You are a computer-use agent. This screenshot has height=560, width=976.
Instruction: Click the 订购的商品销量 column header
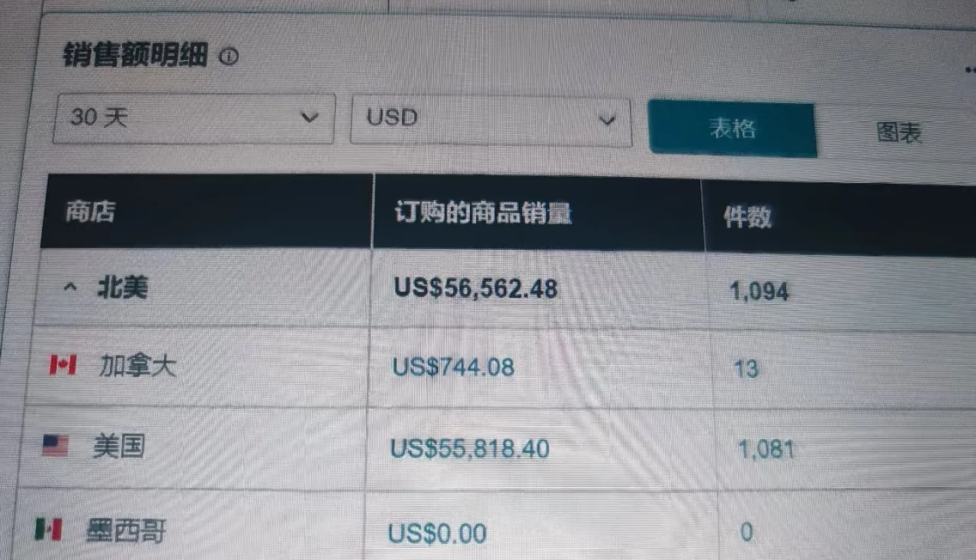pyautogui.click(x=483, y=213)
